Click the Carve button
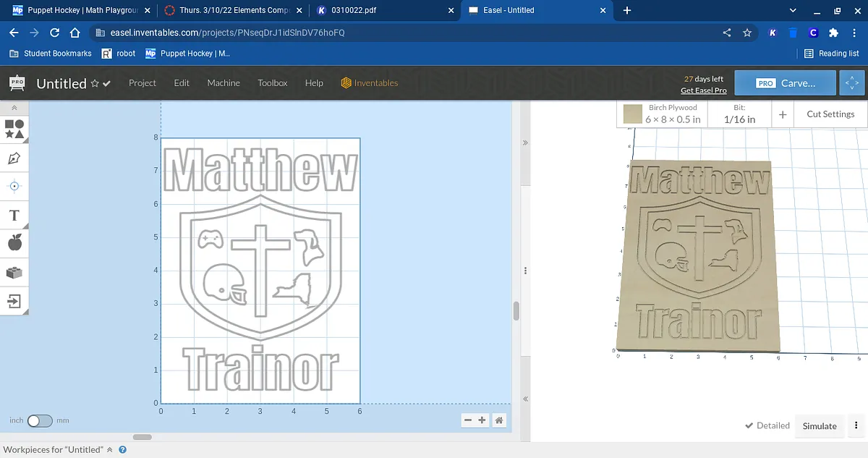Viewport: 868px width, 458px height. 785,83
